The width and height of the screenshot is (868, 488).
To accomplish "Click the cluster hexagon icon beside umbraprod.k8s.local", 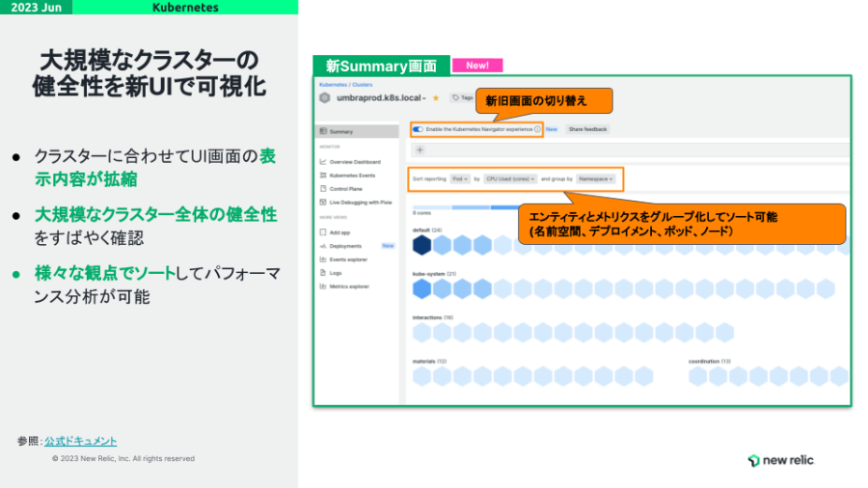I will pos(325,98).
